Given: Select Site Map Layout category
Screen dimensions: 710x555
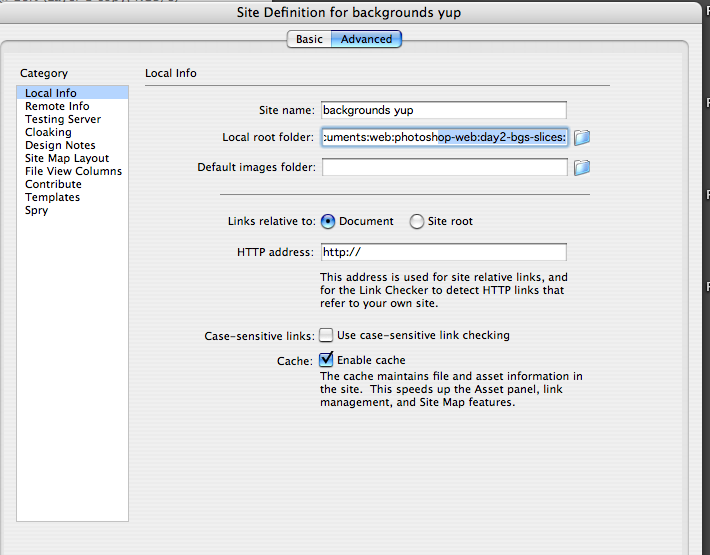Looking at the screenshot, I should tap(67, 158).
